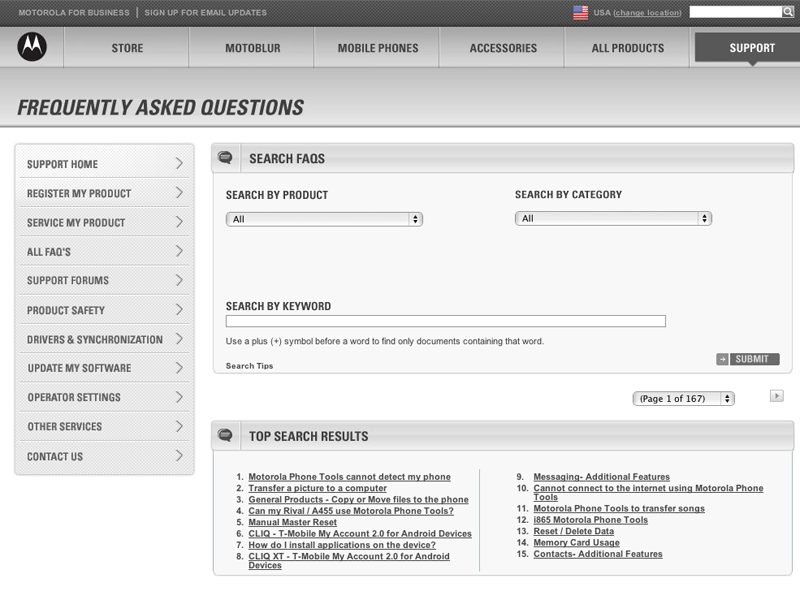800x600 pixels.
Task: Click the change location link
Action: coord(647,13)
